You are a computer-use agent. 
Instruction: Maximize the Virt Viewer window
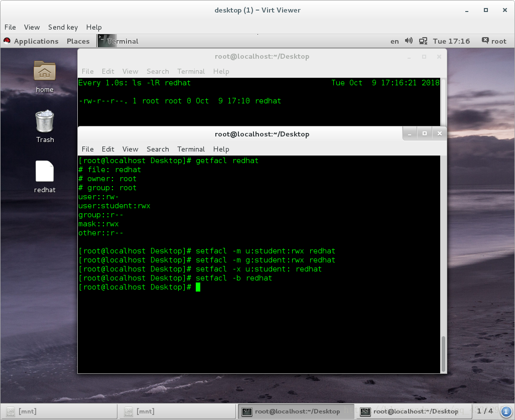486,10
